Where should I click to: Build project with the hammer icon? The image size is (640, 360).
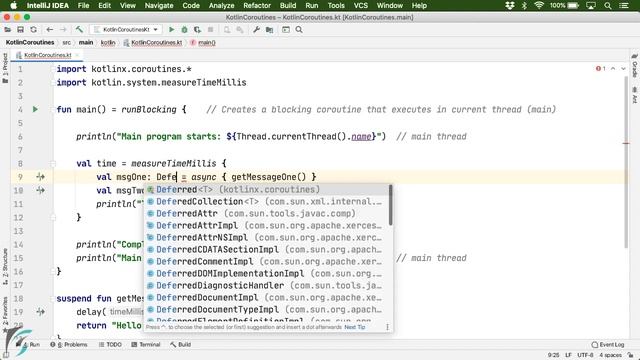[x=79, y=29]
